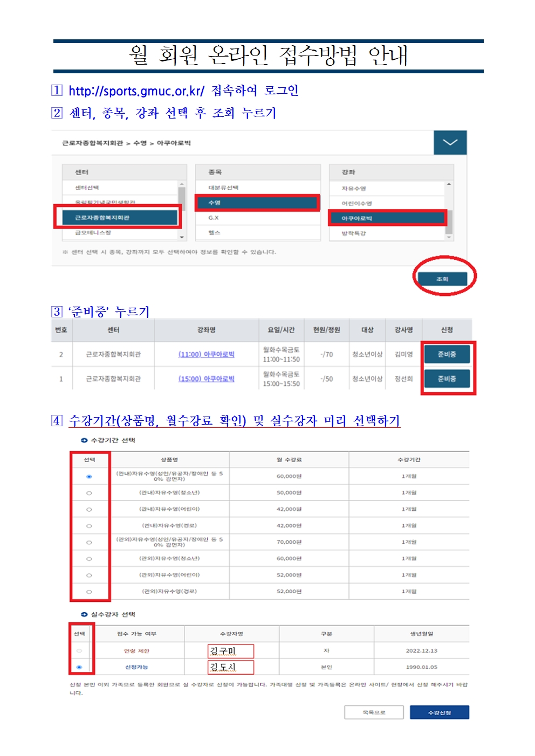Select 근로자종합복지회관 from the 센터 list
535x756 pixels.
tap(118, 218)
